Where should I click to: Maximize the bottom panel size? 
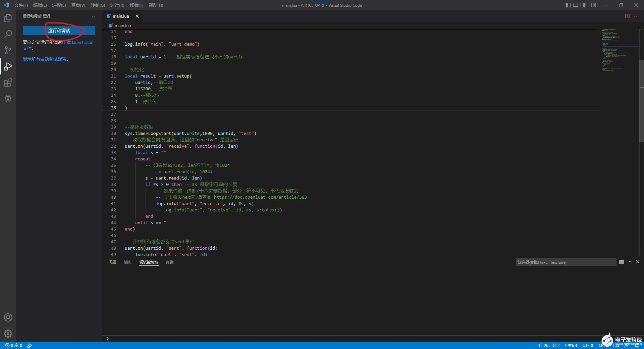point(630,262)
